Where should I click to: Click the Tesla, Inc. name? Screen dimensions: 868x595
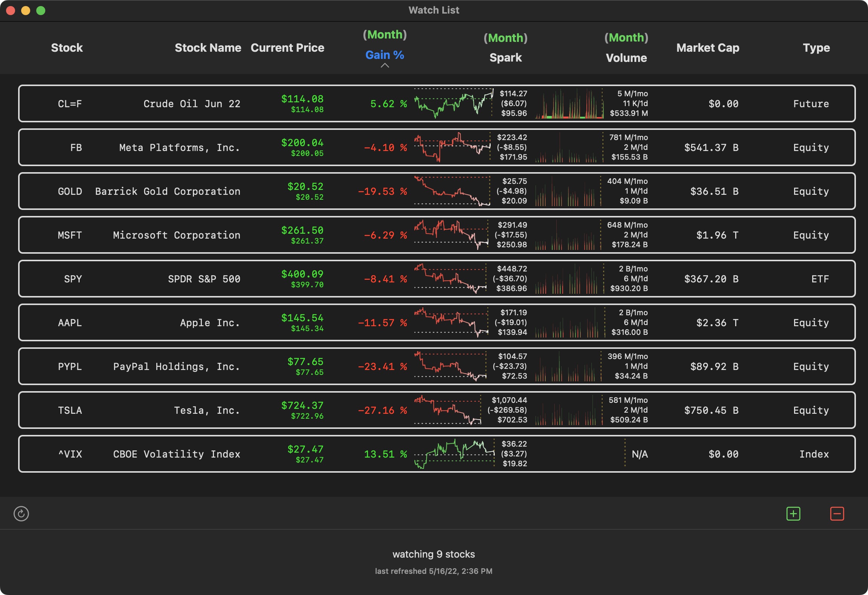[x=207, y=410]
